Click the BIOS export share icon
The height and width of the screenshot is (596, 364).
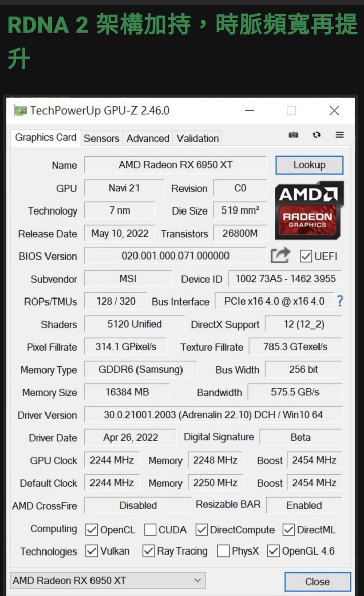(x=281, y=256)
